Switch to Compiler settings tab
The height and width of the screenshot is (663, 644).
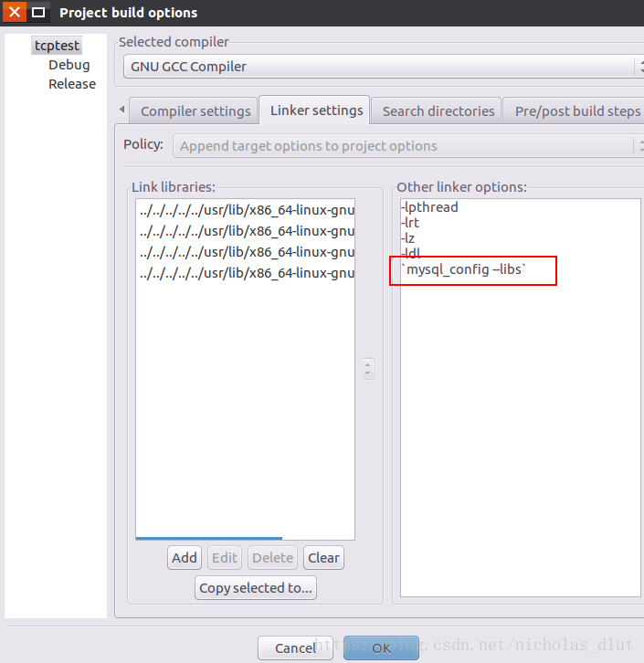[195, 110]
